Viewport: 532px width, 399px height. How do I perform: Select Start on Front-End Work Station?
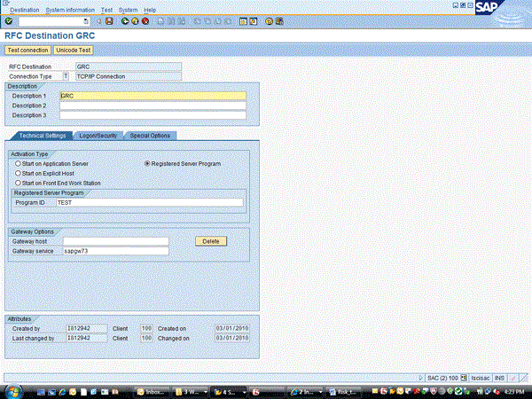pos(19,184)
